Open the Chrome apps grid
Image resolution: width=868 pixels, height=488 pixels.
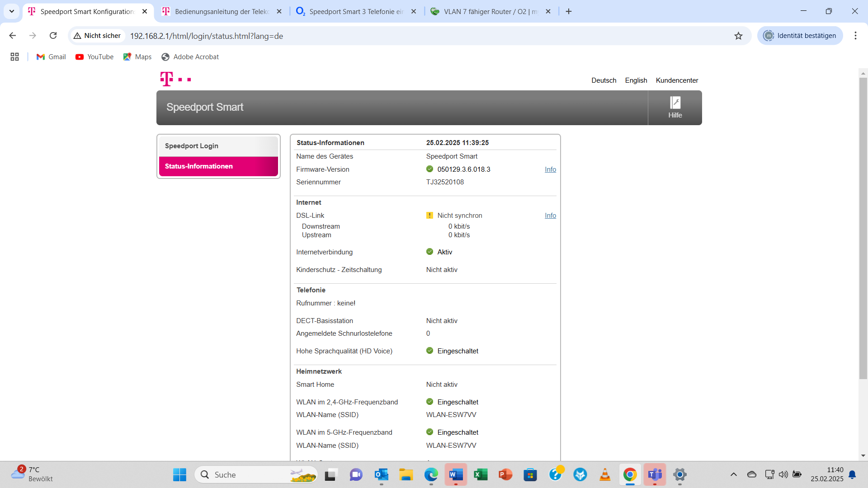tap(14, 57)
